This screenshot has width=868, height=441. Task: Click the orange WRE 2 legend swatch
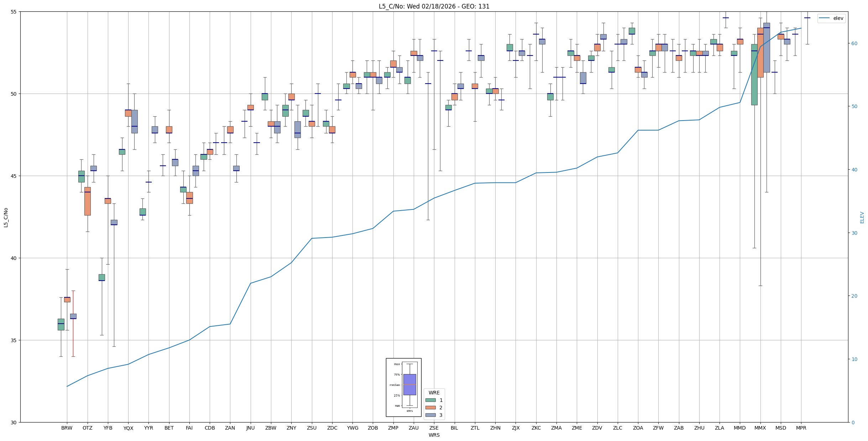point(430,408)
